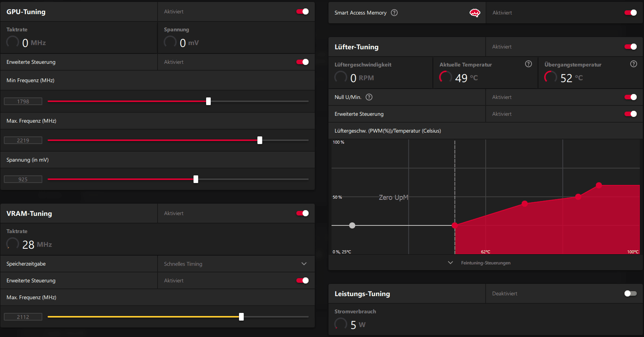Click the GPU Max. Frequenz slider handle

pos(260,140)
